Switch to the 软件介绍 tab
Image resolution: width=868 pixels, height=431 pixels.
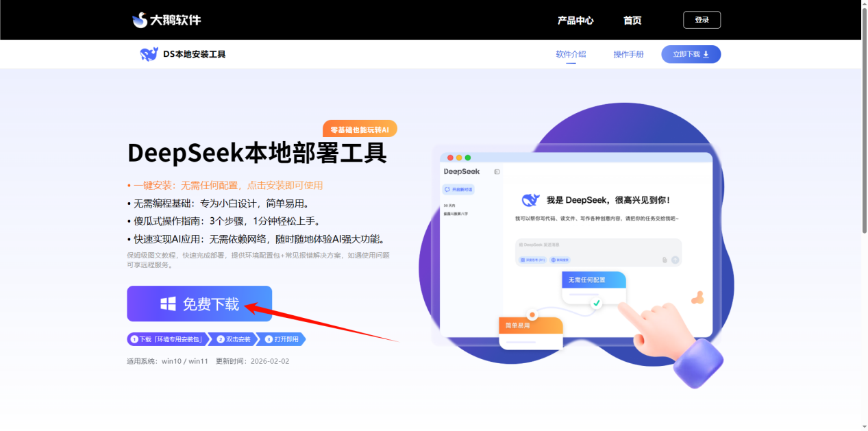pos(571,54)
